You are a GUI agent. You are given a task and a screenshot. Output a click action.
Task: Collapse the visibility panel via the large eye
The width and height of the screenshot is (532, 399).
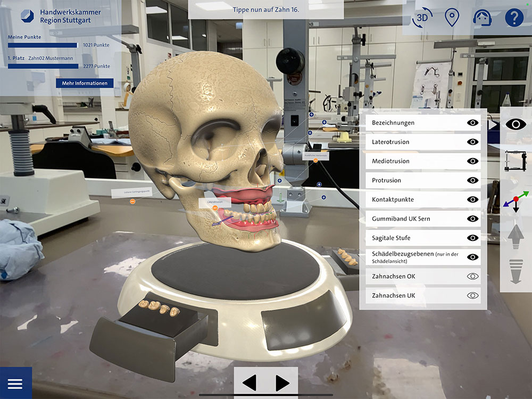pyautogui.click(x=516, y=124)
